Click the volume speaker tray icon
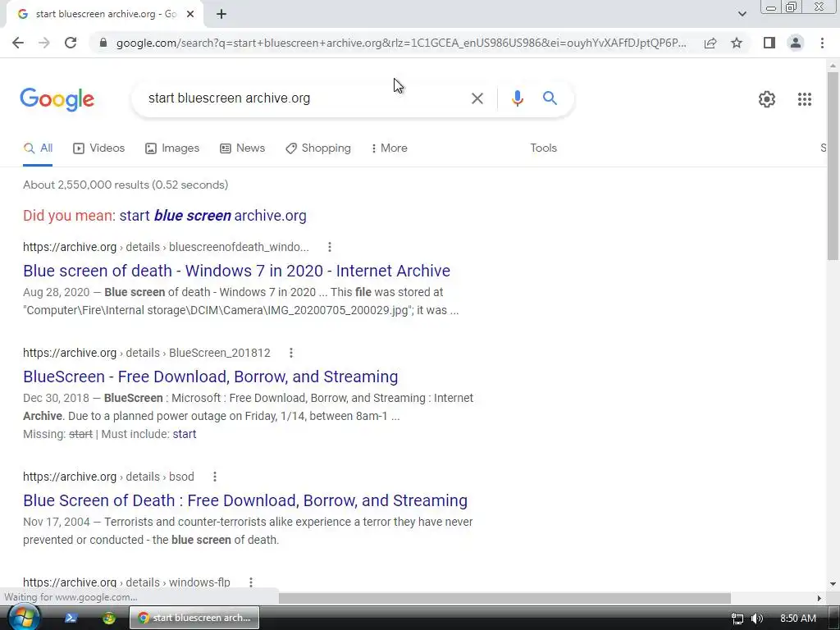The width and height of the screenshot is (840, 630). [757, 619]
